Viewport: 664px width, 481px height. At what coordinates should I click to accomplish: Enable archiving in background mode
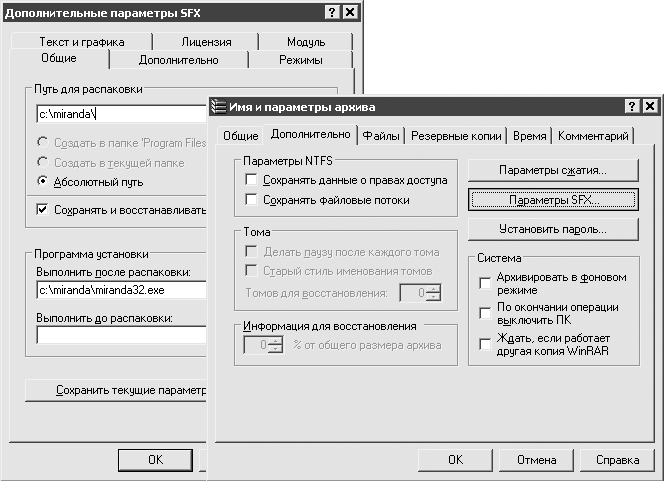[x=485, y=283]
